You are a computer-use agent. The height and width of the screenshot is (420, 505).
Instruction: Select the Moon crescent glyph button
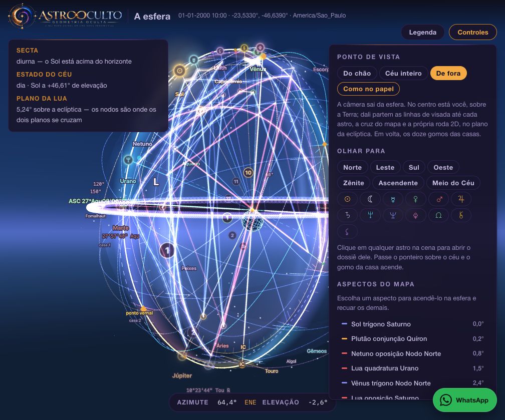(370, 199)
